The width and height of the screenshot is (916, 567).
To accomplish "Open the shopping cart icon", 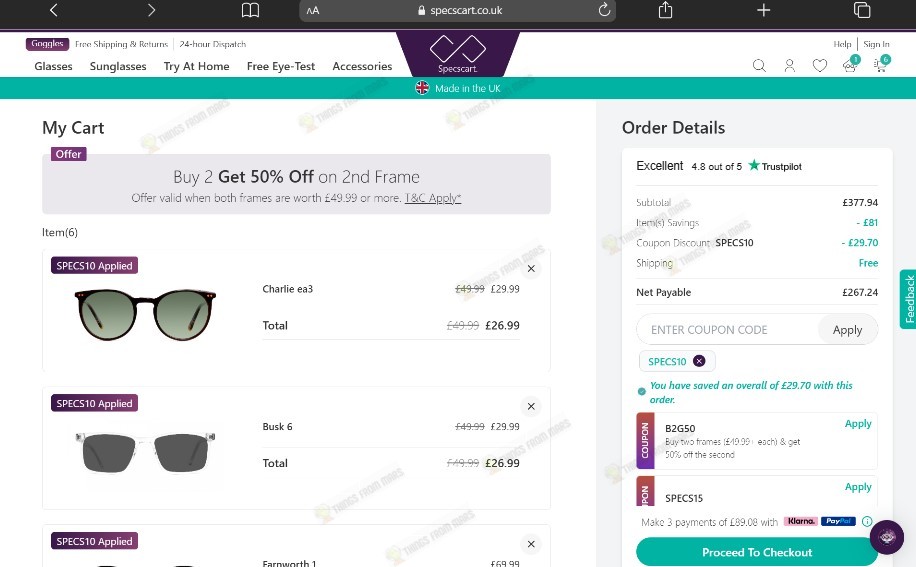I will coord(880,64).
